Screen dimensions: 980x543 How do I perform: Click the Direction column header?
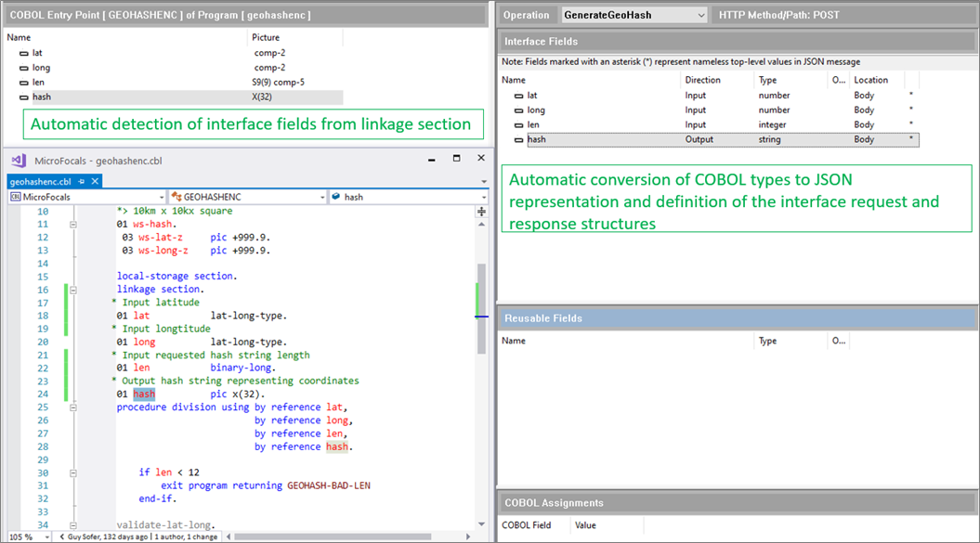pos(702,80)
